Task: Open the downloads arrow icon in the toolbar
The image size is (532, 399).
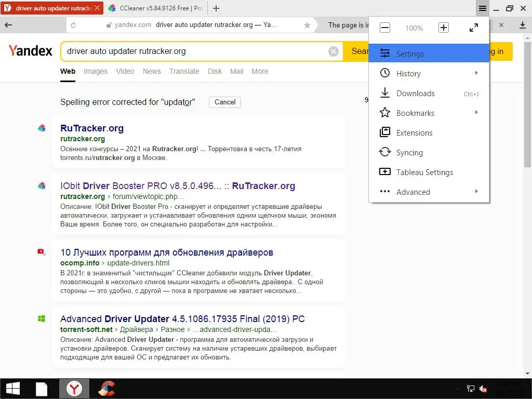Action: (523, 25)
